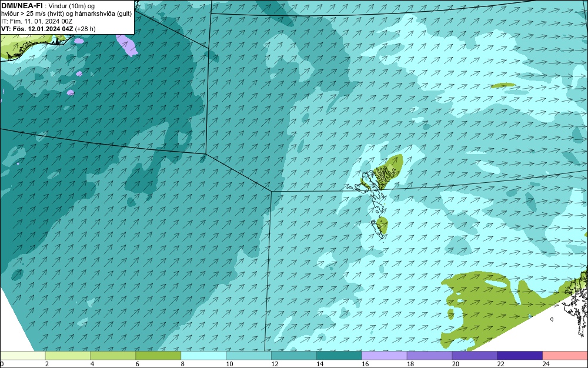This screenshot has height=368, width=588.
Task: Click the legend label 16
Action: click(x=365, y=364)
